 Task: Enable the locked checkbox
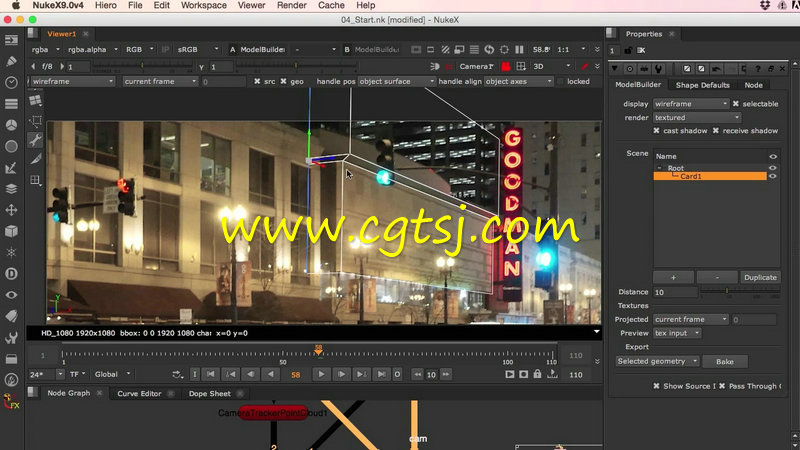tap(561, 81)
